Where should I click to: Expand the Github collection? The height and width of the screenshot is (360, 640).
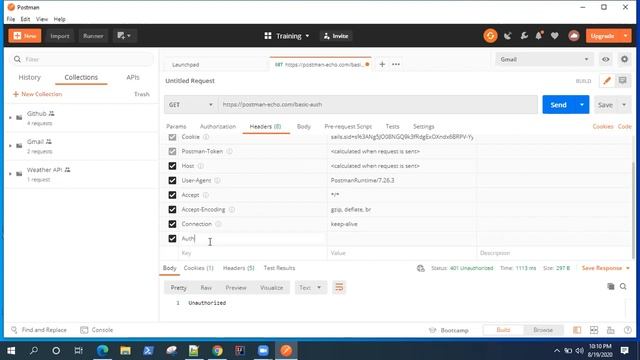click(x=10, y=118)
